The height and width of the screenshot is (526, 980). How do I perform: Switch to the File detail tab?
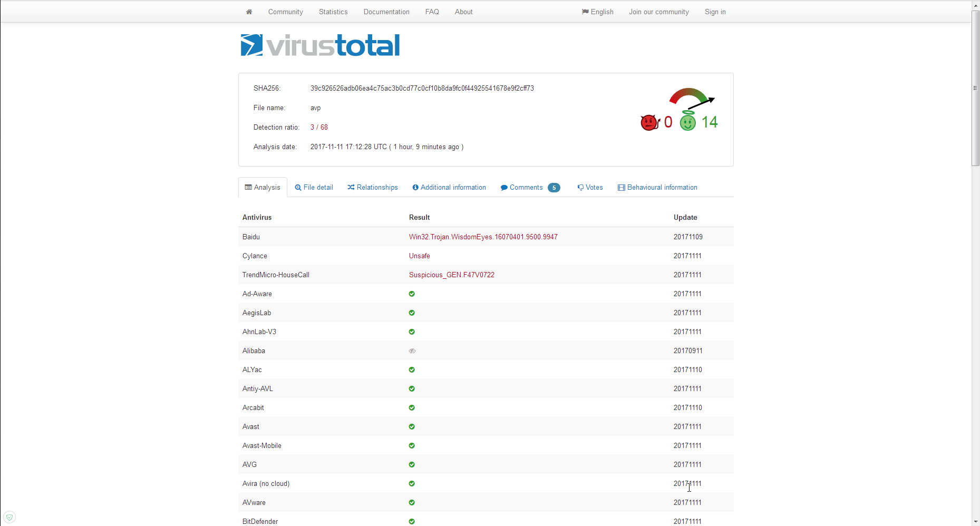click(x=314, y=188)
